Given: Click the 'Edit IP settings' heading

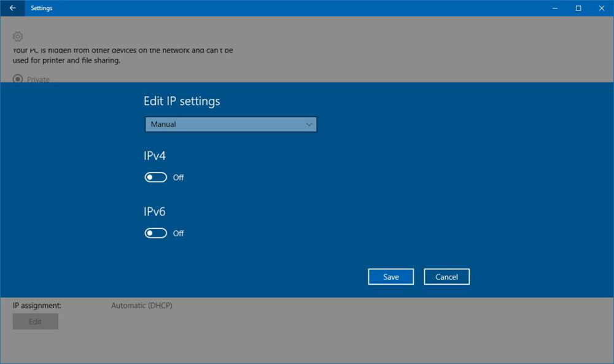Looking at the screenshot, I should click(182, 101).
